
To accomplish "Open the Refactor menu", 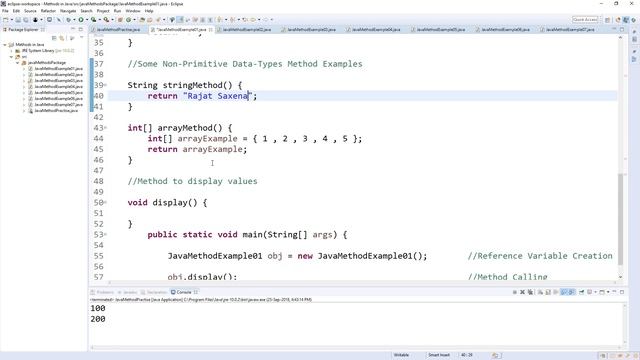I will (x=48, y=11).
